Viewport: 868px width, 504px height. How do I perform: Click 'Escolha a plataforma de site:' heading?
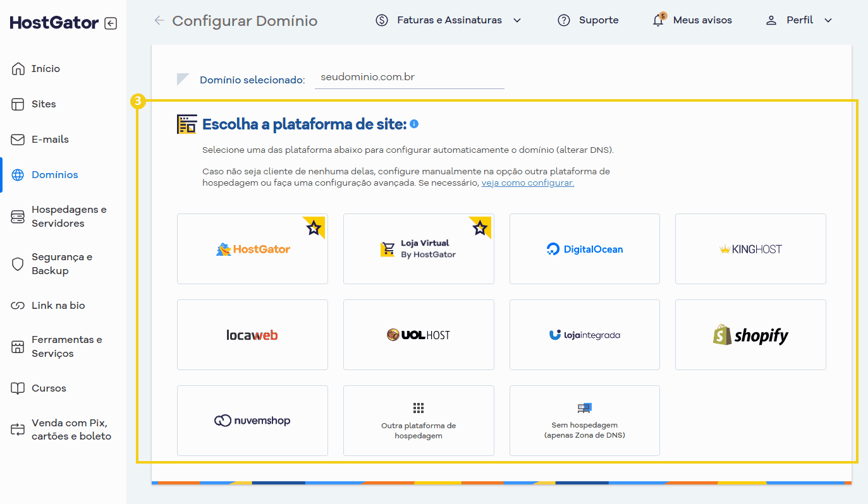[x=304, y=124]
